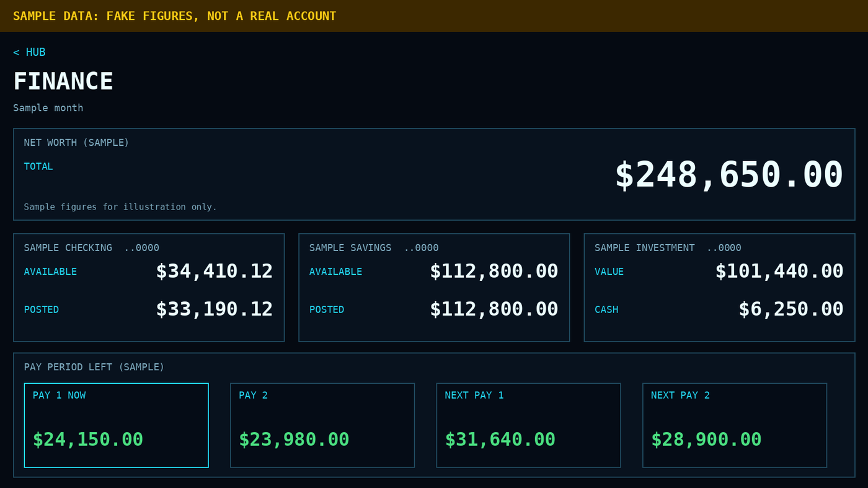Select the PAY 2 card
The height and width of the screenshot is (488, 868).
(x=322, y=425)
